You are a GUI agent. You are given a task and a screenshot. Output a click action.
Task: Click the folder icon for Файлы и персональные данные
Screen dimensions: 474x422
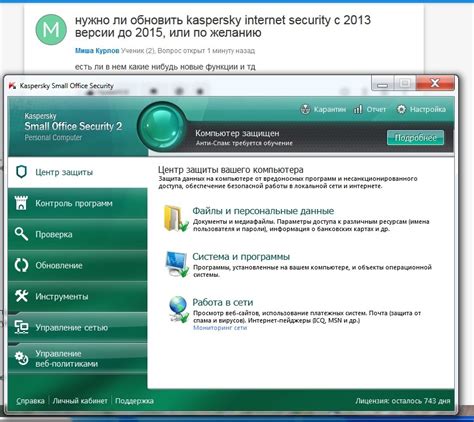175,218
